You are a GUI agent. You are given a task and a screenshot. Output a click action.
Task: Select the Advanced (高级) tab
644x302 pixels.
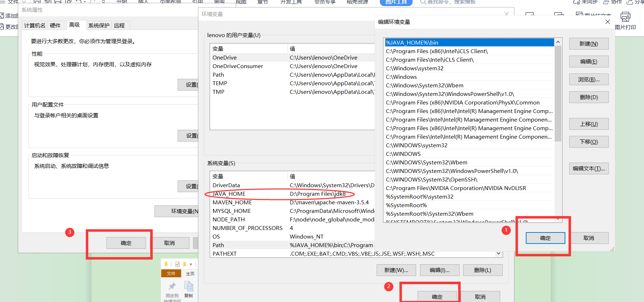[x=74, y=25]
